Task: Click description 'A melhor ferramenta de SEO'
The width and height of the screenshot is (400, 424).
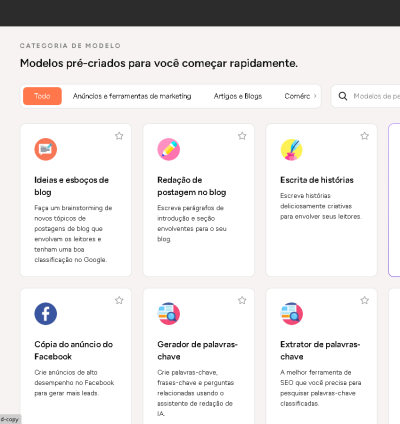Action: point(321,388)
